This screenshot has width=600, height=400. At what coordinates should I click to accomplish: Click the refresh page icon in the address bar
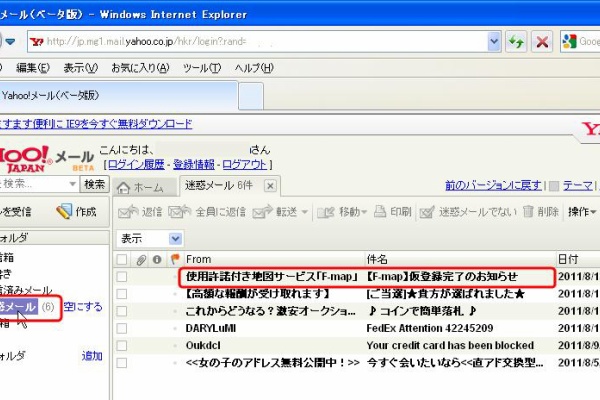[516, 41]
